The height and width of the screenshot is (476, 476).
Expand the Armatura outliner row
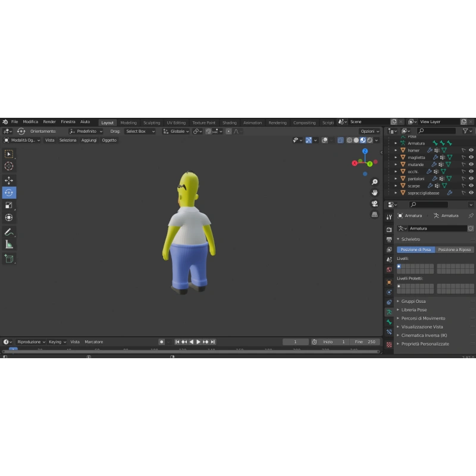coord(396,143)
